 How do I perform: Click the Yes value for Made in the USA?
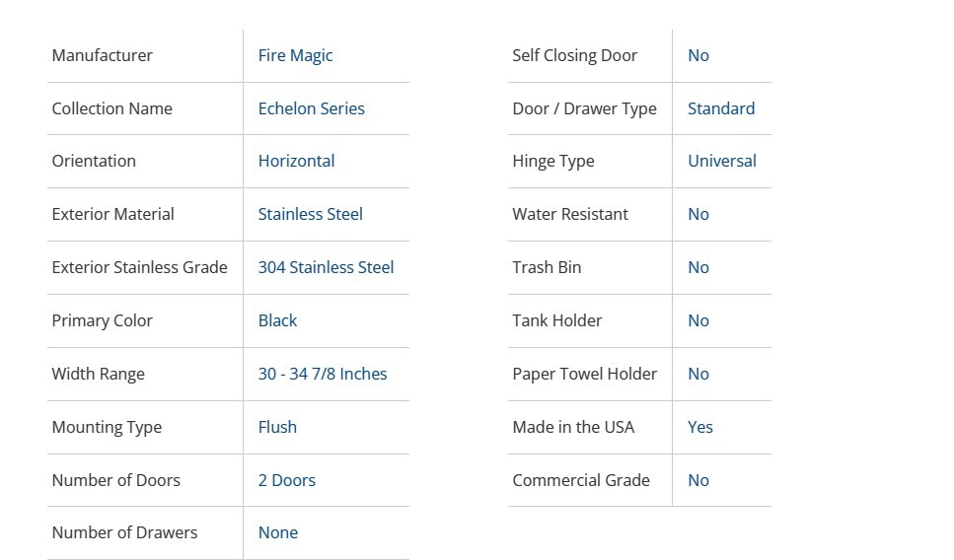tap(699, 427)
